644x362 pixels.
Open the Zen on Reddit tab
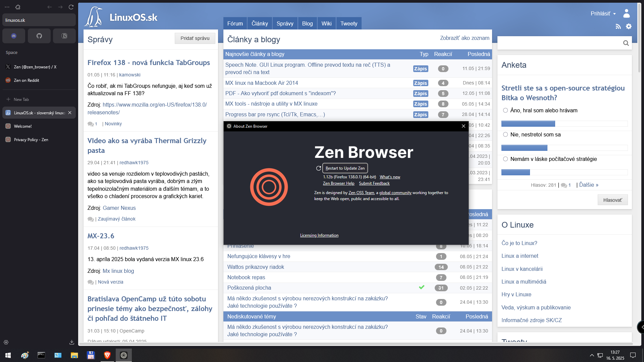tap(39, 80)
